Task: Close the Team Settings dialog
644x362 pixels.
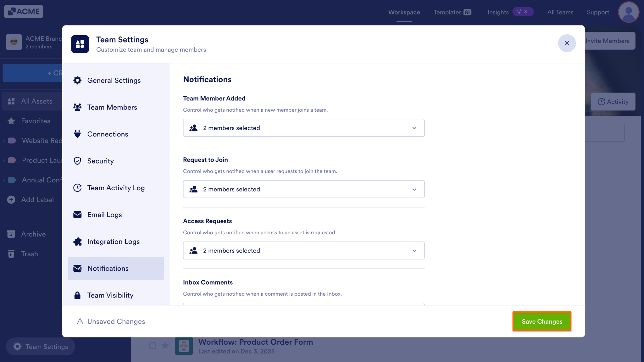Action: click(567, 43)
